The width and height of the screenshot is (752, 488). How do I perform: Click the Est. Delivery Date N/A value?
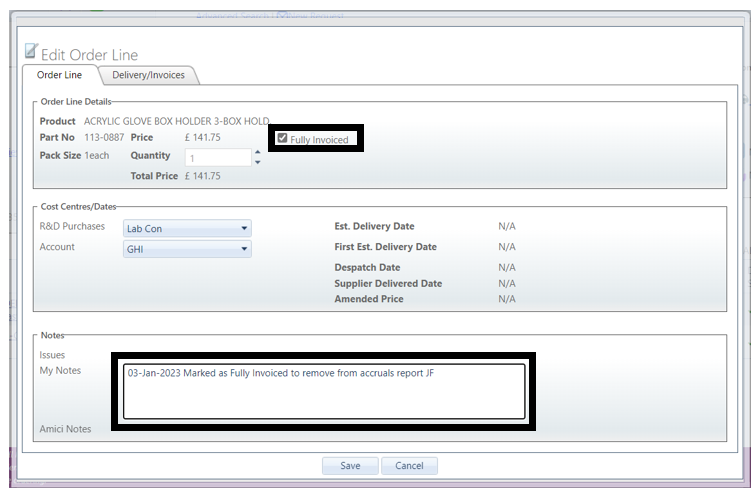pyautogui.click(x=507, y=226)
